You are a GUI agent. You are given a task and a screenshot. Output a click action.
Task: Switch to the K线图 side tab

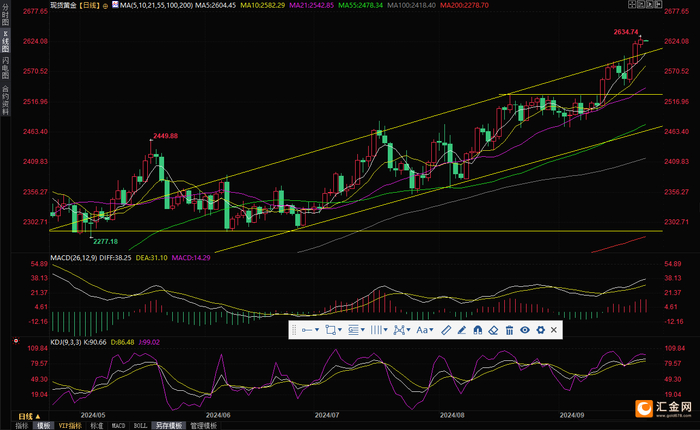pyautogui.click(x=5, y=42)
